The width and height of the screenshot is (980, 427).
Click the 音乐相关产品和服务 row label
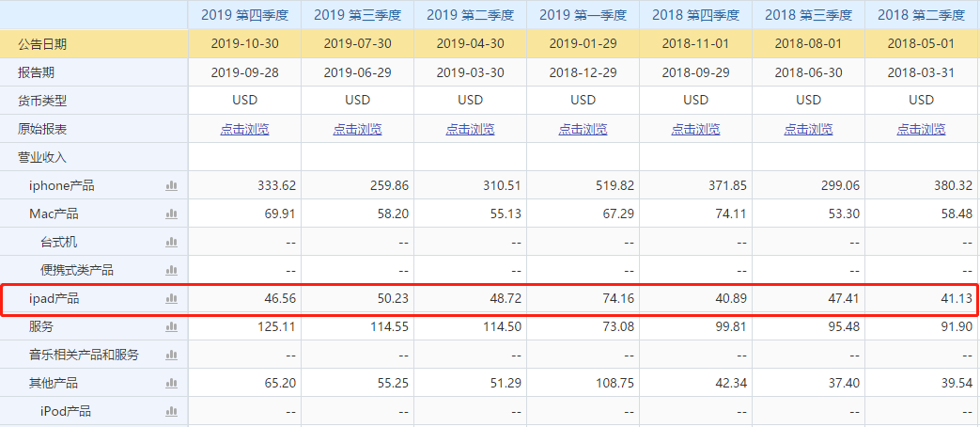[84, 356]
